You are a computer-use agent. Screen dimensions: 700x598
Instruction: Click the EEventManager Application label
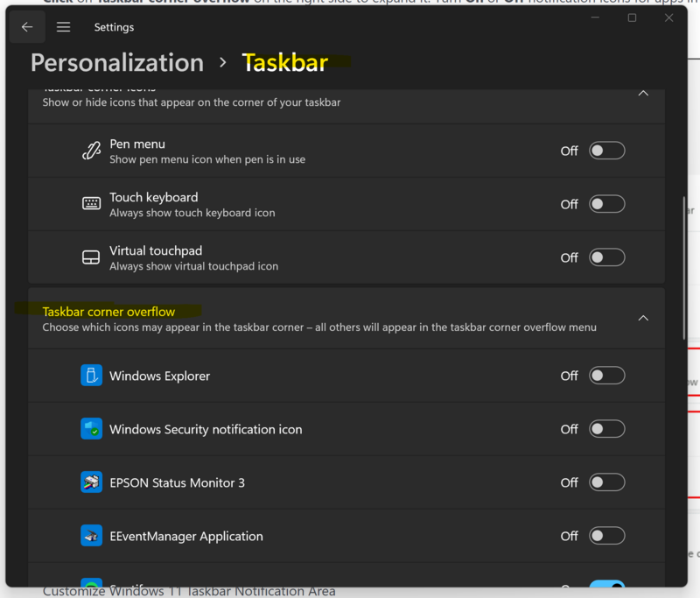click(186, 536)
